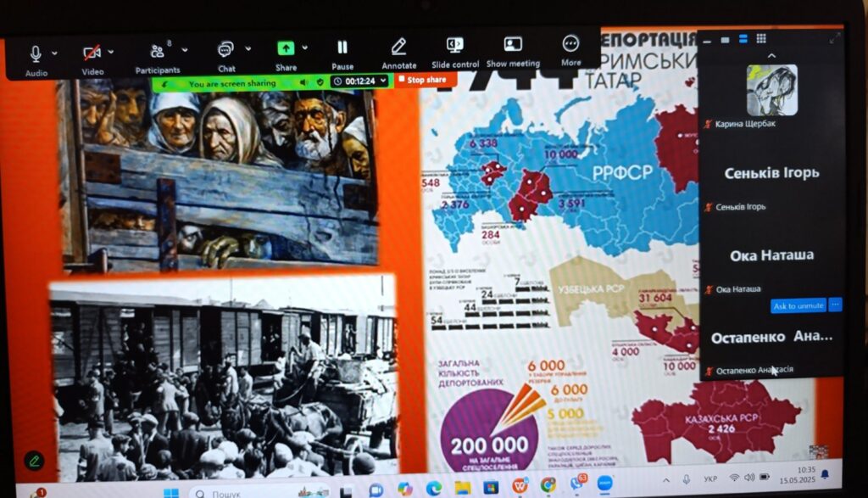Click the small Сеньків Ігорь name label
Viewport: 868px width, 498px height.
741,207
